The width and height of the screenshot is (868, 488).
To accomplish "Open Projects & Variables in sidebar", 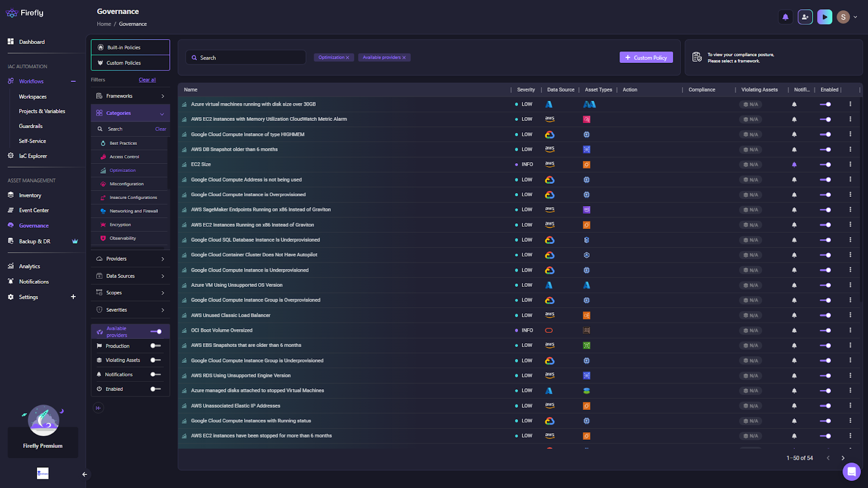I will pos(42,111).
